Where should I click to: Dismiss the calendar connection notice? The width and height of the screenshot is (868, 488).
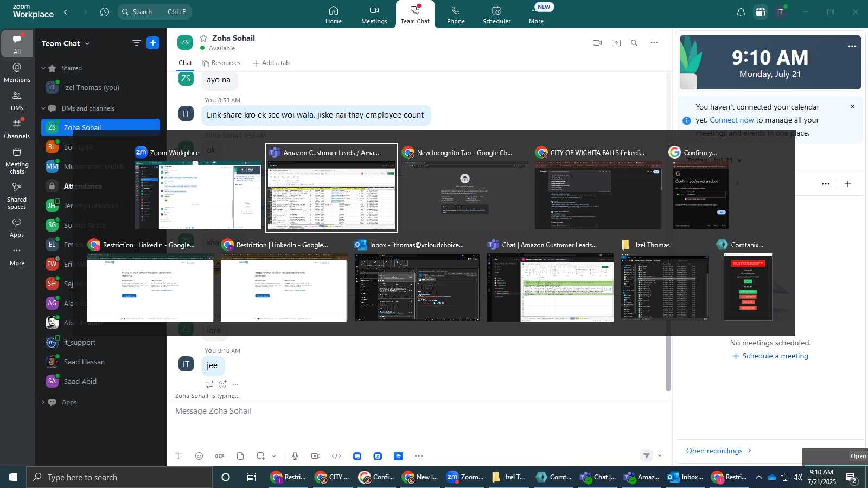[852, 107]
